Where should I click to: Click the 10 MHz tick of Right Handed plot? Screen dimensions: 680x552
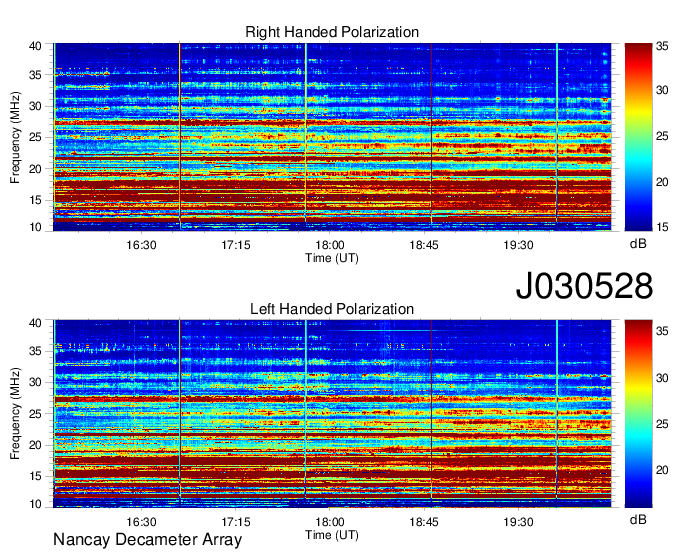35,227
